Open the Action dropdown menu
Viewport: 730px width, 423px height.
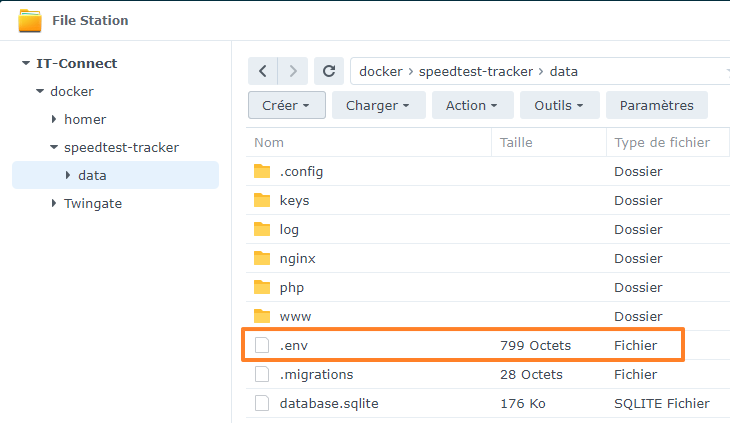click(x=473, y=105)
